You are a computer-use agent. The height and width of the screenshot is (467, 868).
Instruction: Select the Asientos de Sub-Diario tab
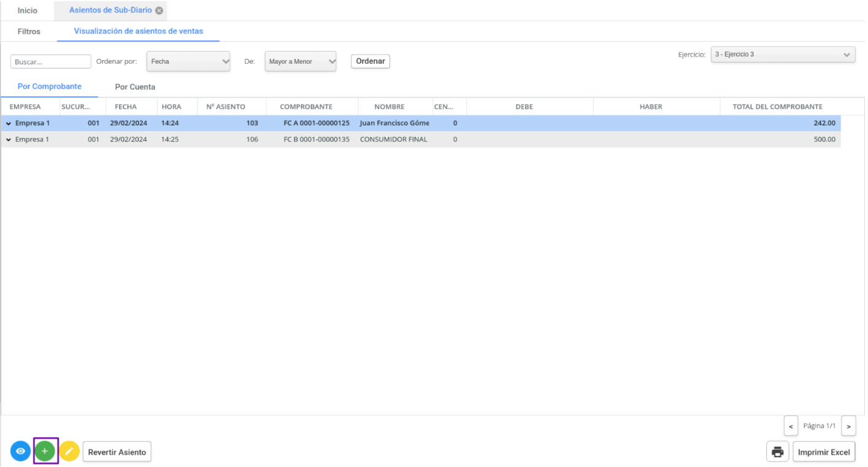110,10
